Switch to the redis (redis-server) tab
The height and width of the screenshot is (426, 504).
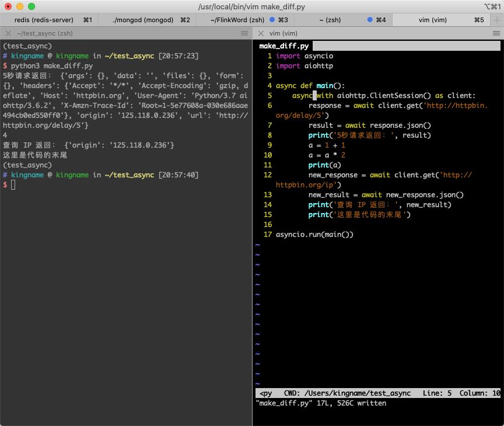coord(49,20)
